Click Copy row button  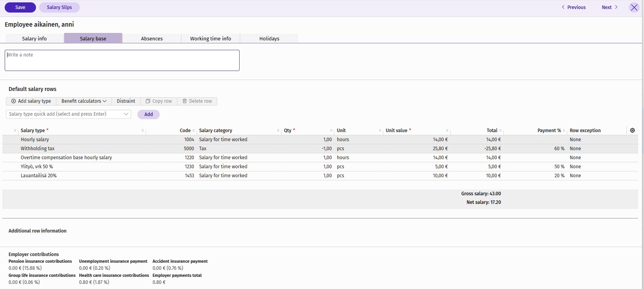pyautogui.click(x=159, y=101)
